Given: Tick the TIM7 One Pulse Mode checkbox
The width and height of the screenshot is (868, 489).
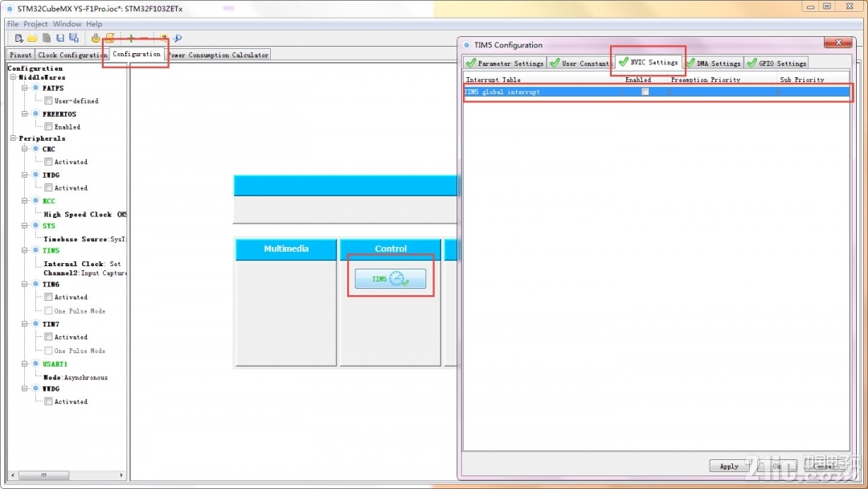Looking at the screenshot, I should pyautogui.click(x=49, y=351).
